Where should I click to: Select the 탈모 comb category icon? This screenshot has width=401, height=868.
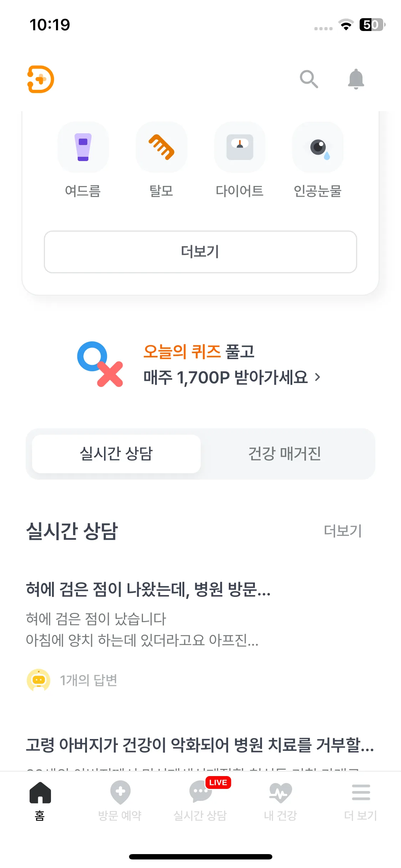click(x=161, y=147)
